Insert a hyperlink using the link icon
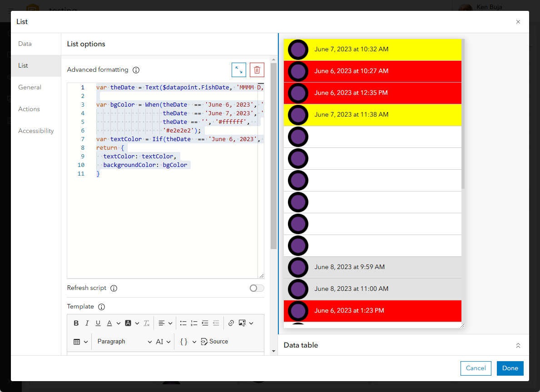 (x=231, y=323)
